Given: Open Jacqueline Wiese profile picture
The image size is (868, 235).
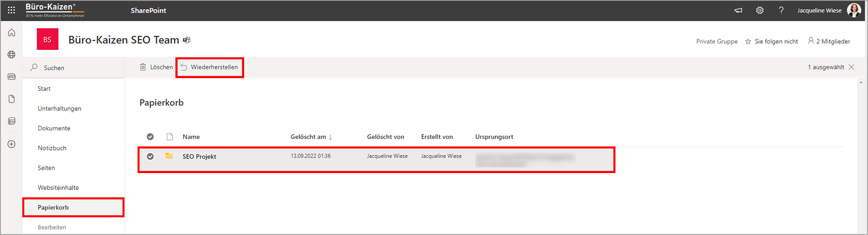Looking at the screenshot, I should click(x=854, y=10).
